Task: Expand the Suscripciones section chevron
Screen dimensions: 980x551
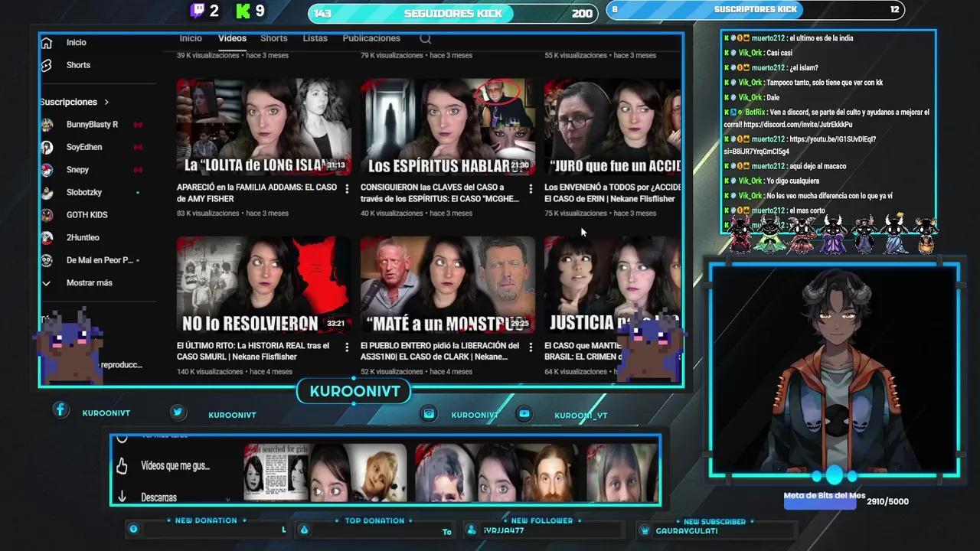Action: click(x=106, y=102)
